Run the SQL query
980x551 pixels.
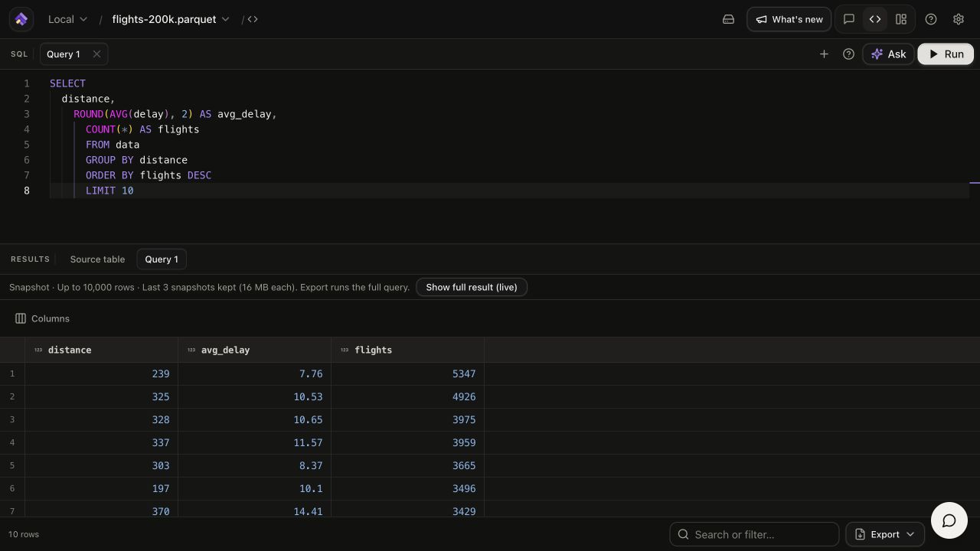point(946,54)
